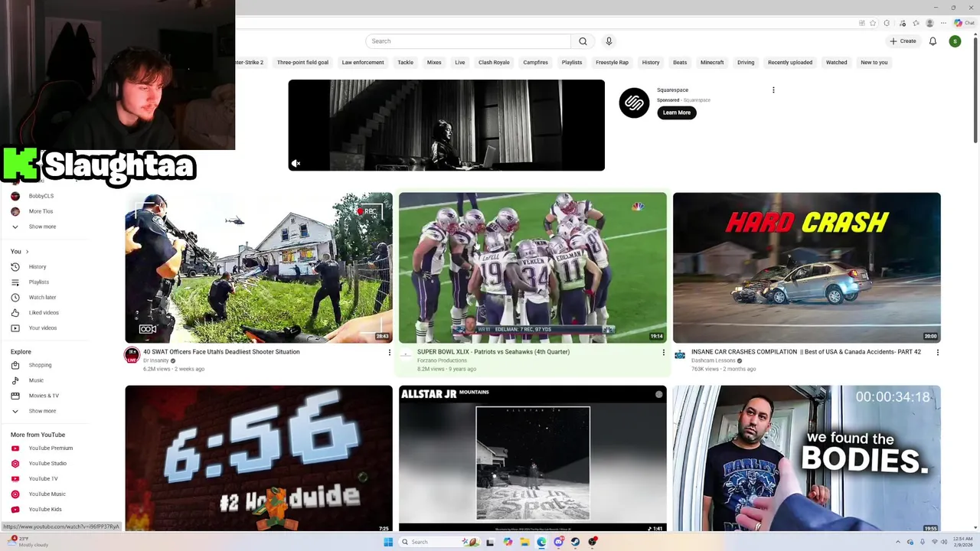Open 40 SWAT Officers video thumbnail

pyautogui.click(x=259, y=268)
